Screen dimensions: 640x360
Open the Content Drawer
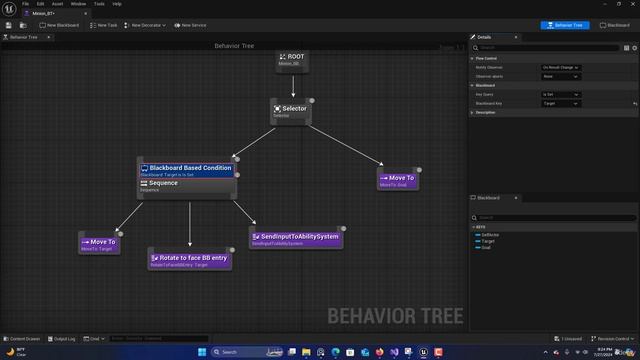click(22, 339)
